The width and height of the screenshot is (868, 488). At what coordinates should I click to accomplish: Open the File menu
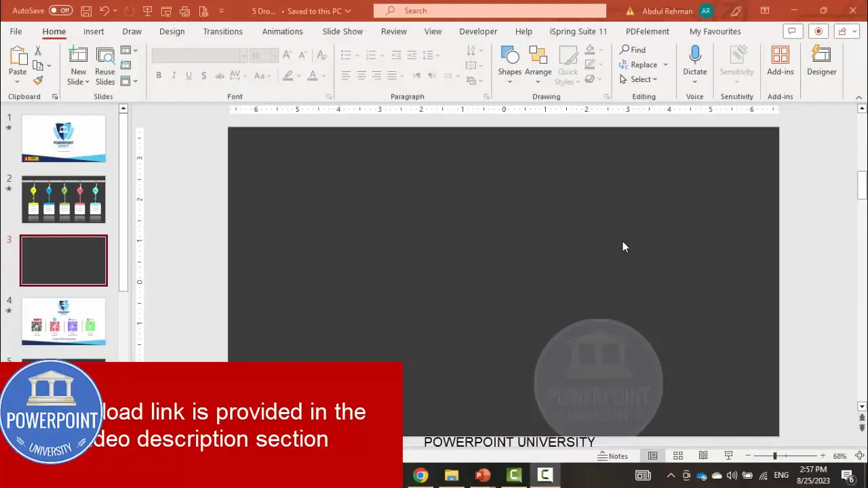(x=16, y=31)
